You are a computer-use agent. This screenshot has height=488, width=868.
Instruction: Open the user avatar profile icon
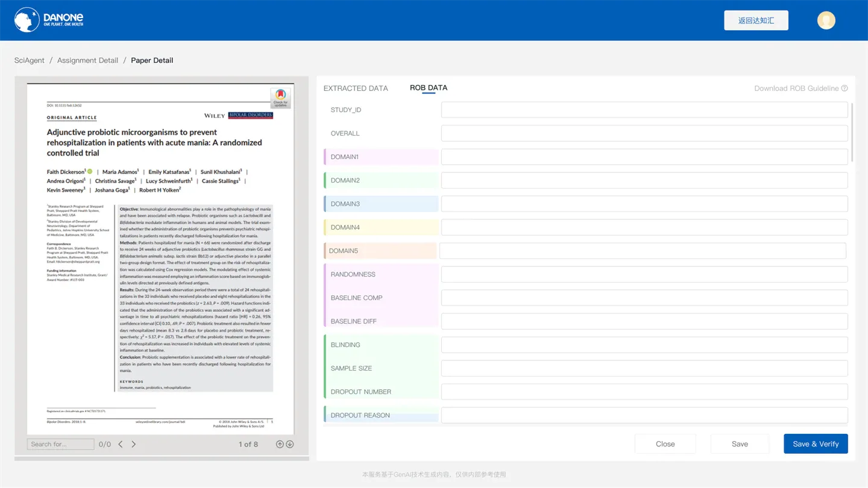(826, 20)
